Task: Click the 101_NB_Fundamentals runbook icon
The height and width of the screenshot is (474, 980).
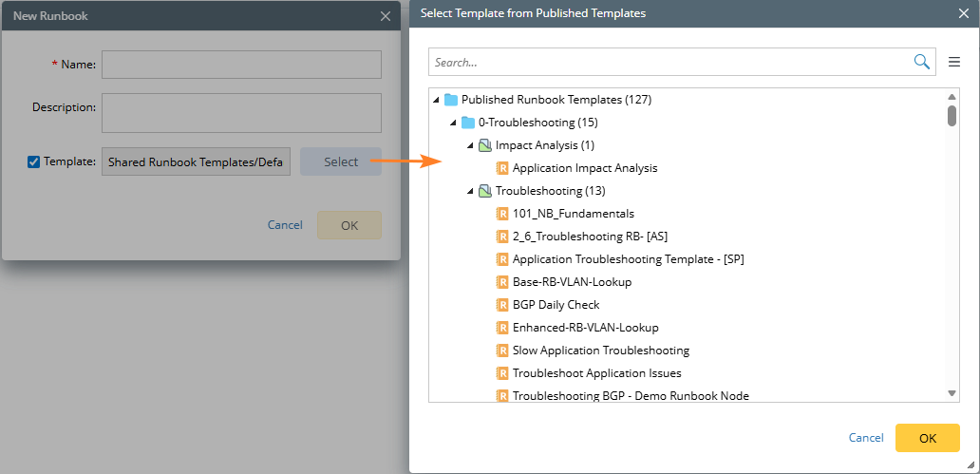Action: tap(502, 214)
